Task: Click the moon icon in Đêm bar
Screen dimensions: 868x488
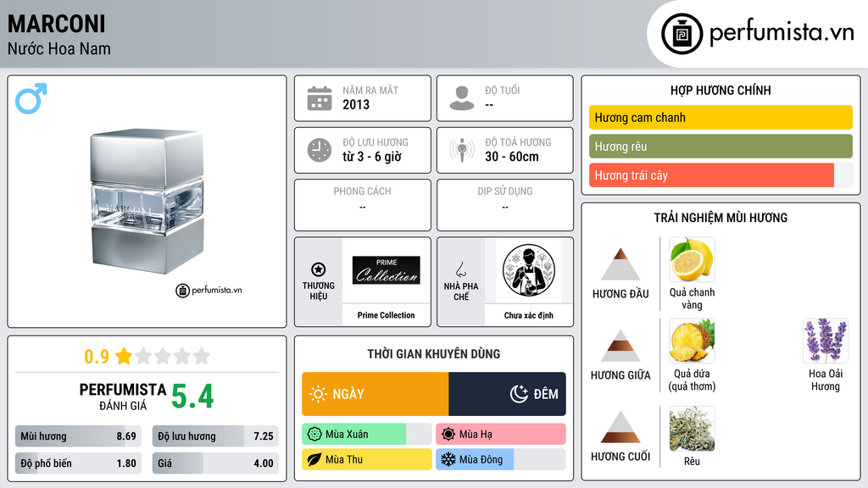Action: 519,394
